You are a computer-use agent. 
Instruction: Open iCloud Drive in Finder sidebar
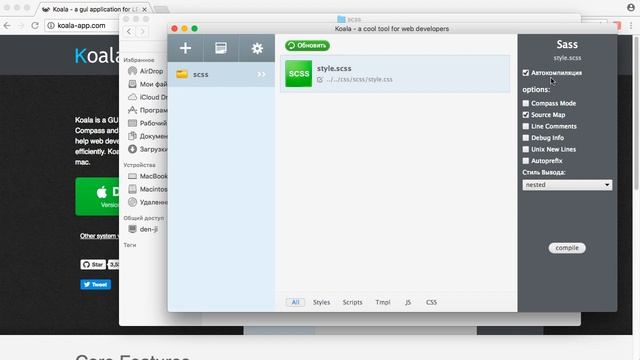tap(147, 97)
